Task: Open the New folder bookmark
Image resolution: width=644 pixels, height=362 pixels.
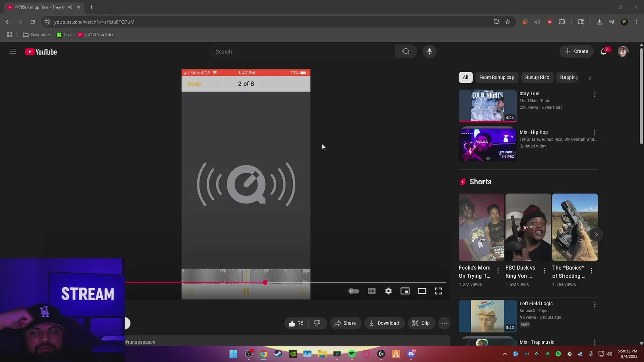Action: pyautogui.click(x=37, y=35)
